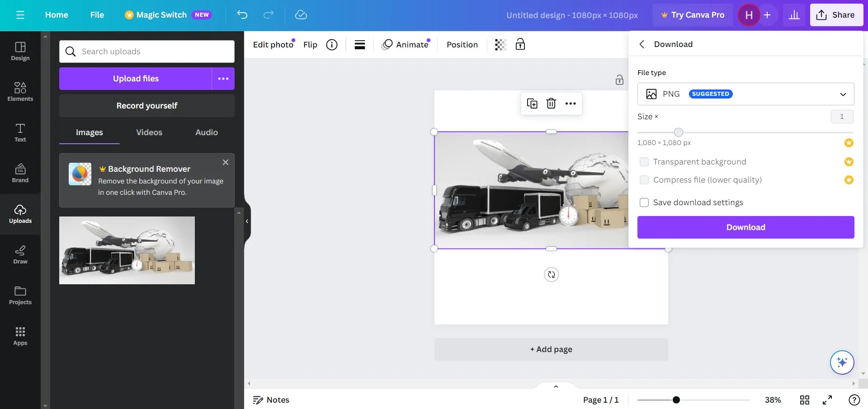Select the truck image thumbnail in uploads
The image size is (868, 409).
[x=127, y=250]
